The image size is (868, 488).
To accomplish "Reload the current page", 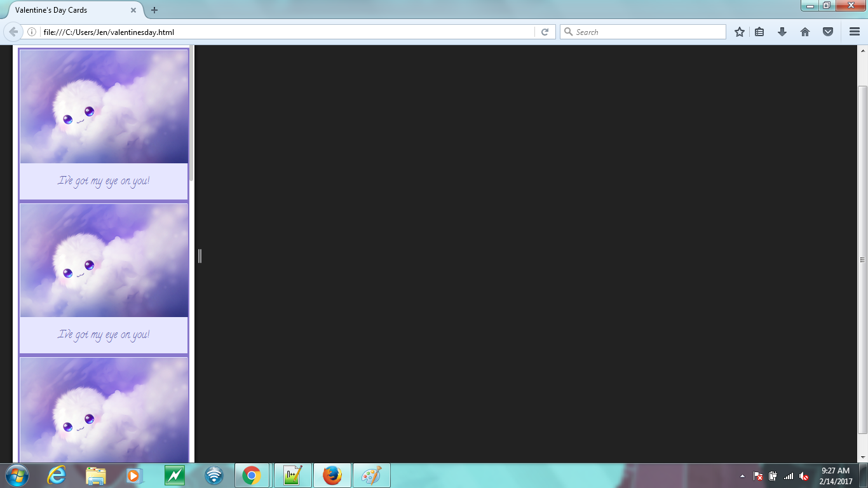I will click(x=545, y=32).
